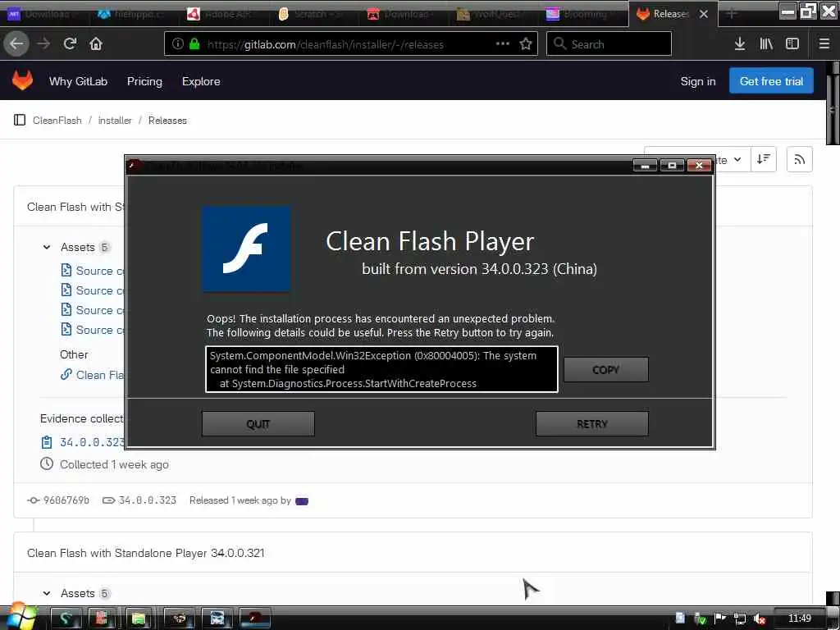Click COPY button in Clean Flash installer
The height and width of the screenshot is (630, 840).
click(x=606, y=370)
